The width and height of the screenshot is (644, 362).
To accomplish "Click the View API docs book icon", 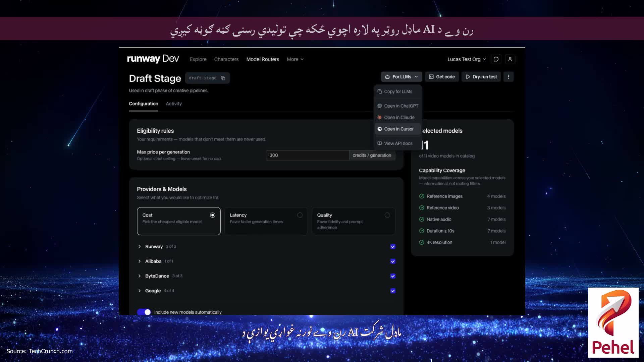I will (380, 143).
